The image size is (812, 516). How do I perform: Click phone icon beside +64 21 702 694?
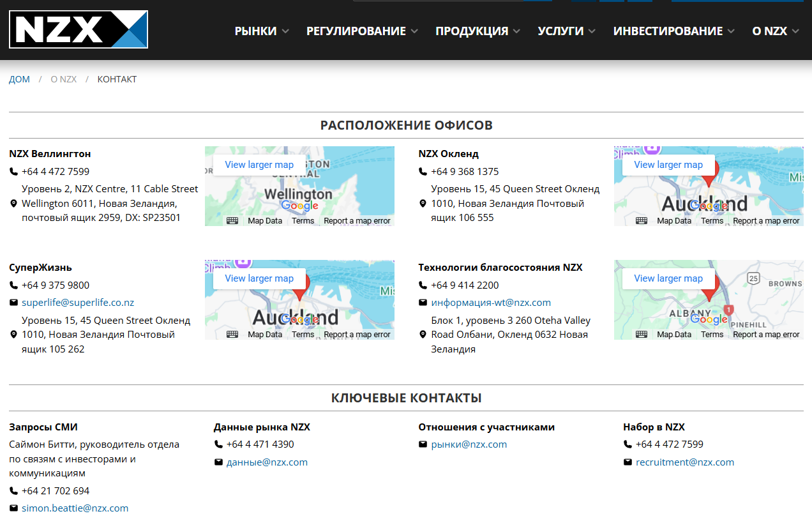[x=13, y=491]
